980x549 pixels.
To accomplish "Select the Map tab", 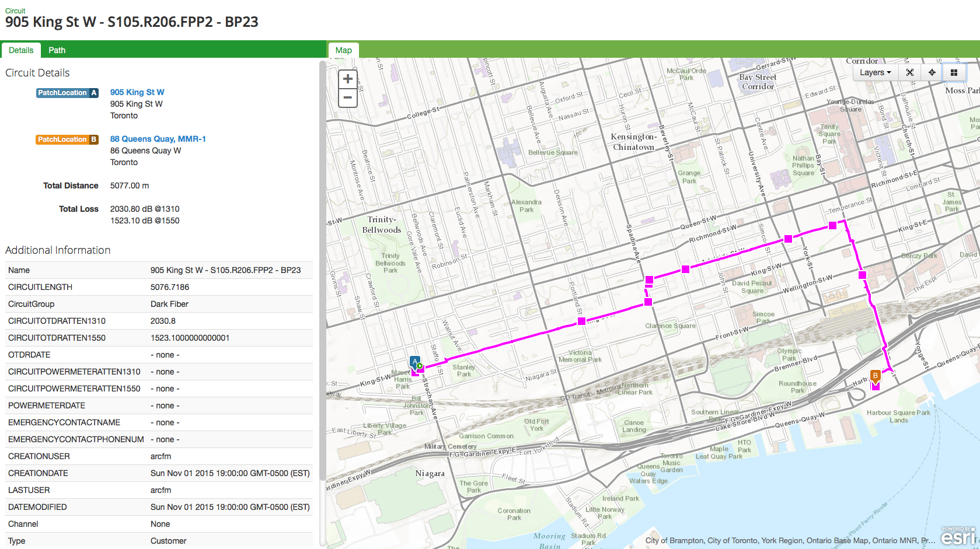I will coord(343,50).
